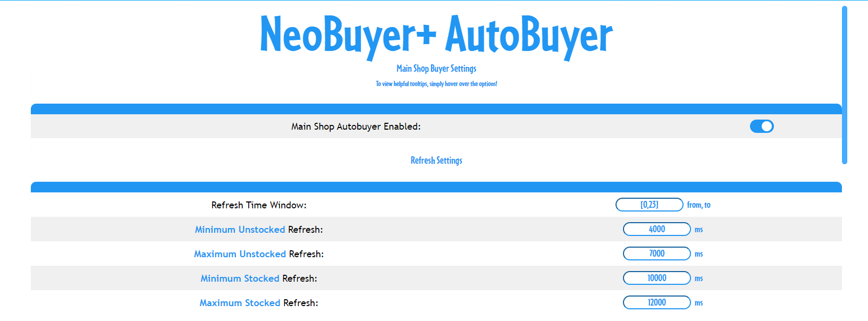The image size is (868, 321).
Task: Select the Minimum Unstocked Refresh value box
Action: click(656, 229)
